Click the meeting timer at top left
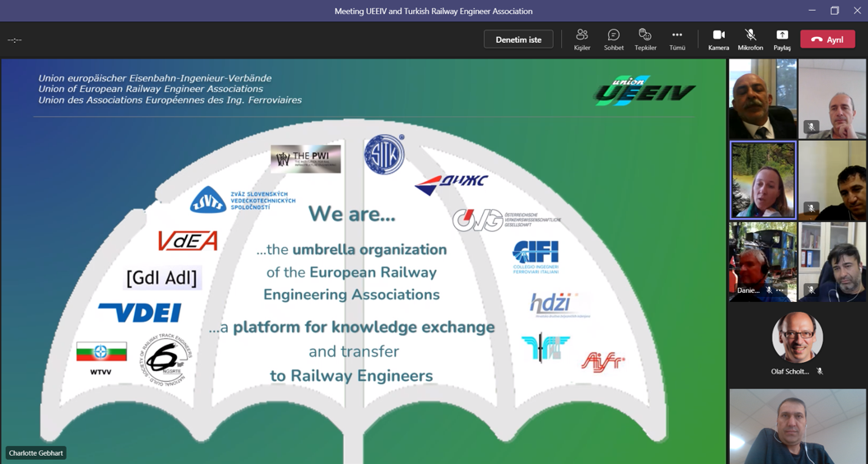The width and height of the screenshot is (868, 464). click(x=14, y=39)
